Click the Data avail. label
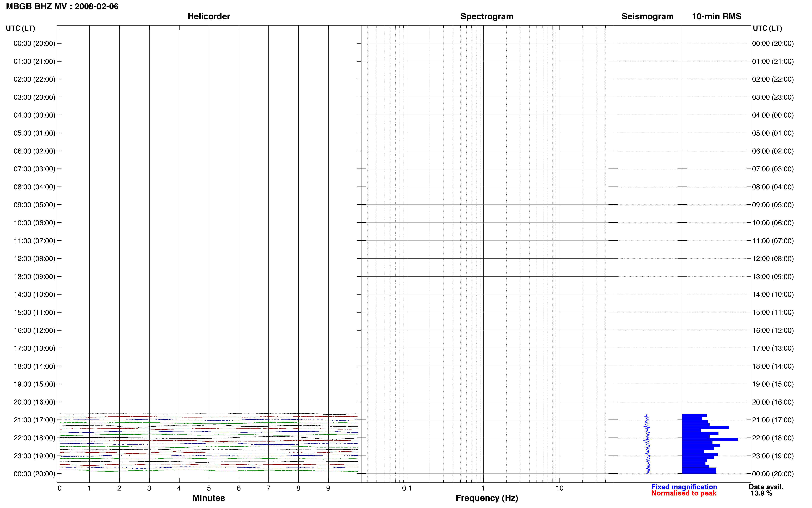This screenshot has width=812, height=508. click(x=766, y=487)
